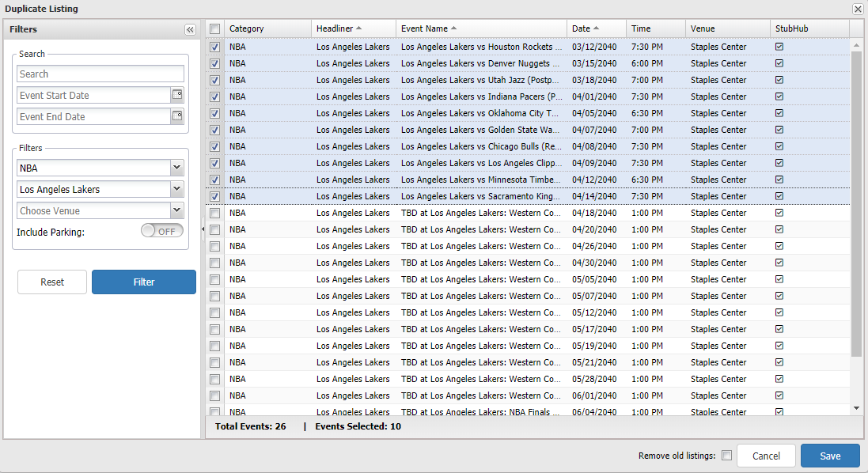Click the 05/28/2040 date cell
Image resolution: width=868 pixels, height=473 pixels.
(x=594, y=379)
